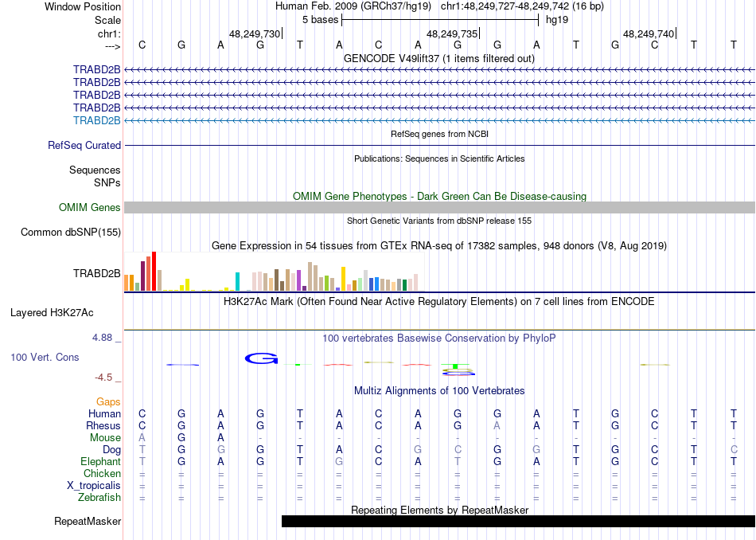This screenshot has width=756, height=540.
Task: Click the 'Layered H3K27Ac' track label
Action: point(52,313)
